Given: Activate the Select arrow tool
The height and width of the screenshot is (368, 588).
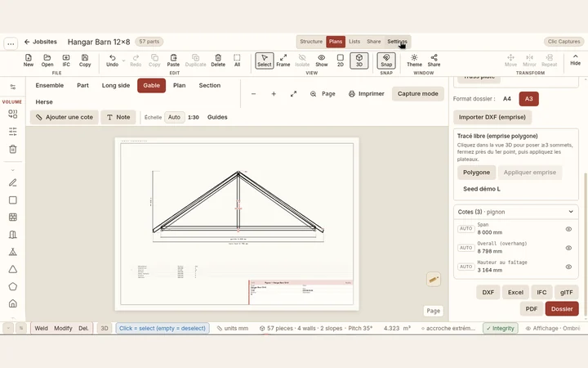Looking at the screenshot, I should tap(265, 61).
